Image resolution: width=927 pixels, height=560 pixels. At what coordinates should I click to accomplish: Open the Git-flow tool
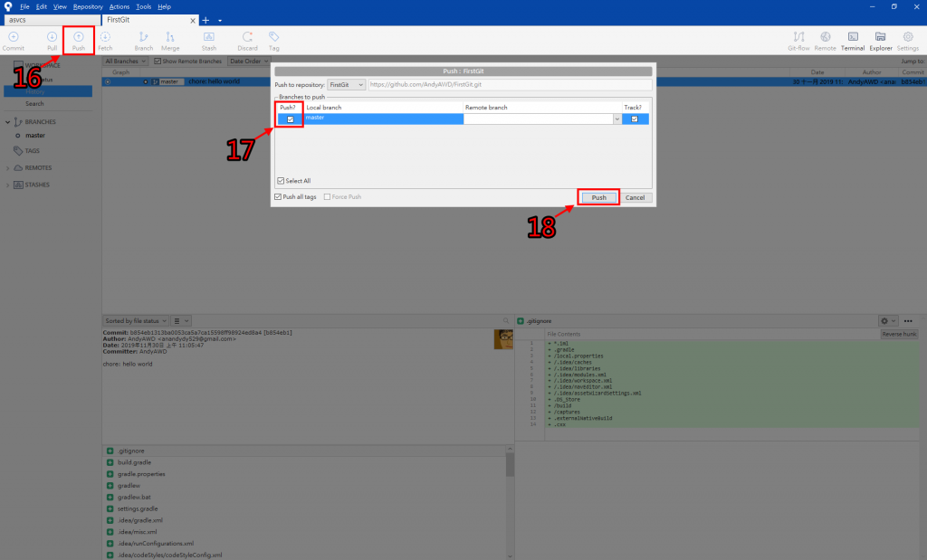point(798,41)
